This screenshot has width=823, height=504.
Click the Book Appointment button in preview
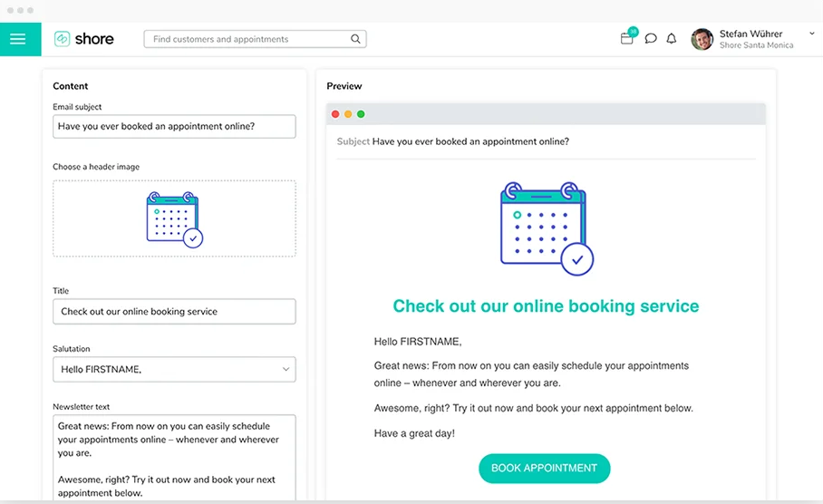tap(544, 468)
